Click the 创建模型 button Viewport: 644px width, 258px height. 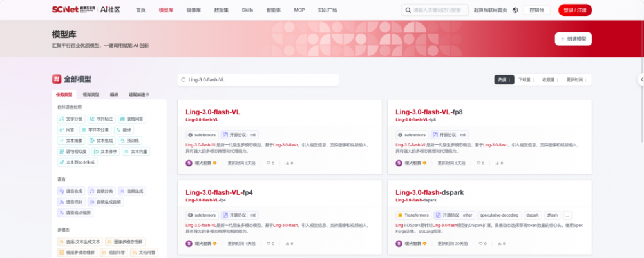pos(573,39)
